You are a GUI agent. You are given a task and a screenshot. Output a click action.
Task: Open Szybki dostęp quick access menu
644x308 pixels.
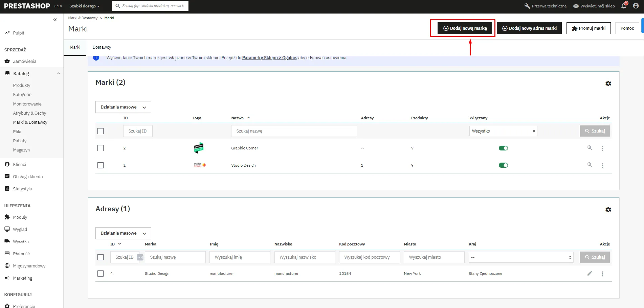(84, 6)
